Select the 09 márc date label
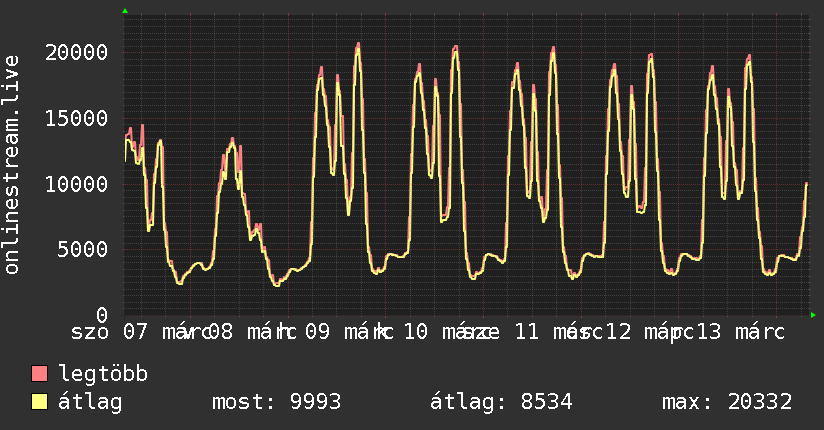 click(348, 331)
